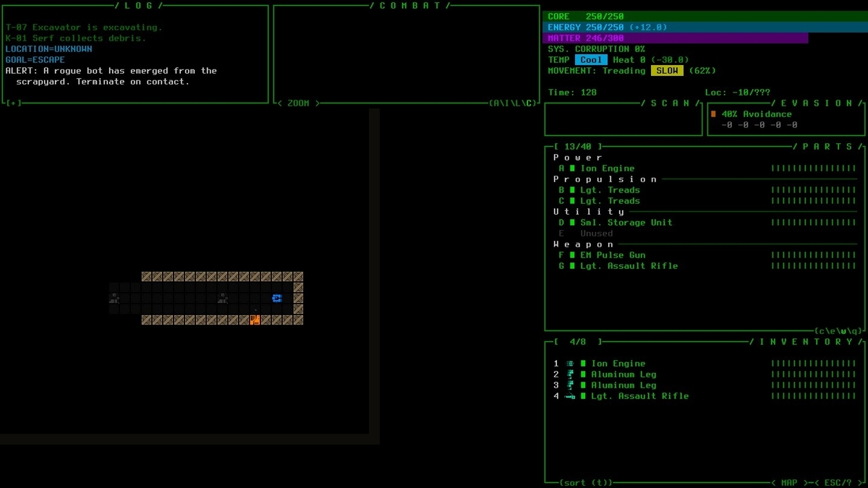Click the Sml. Storage Unit integrity bar
The height and width of the screenshot is (488, 868).
(x=814, y=223)
